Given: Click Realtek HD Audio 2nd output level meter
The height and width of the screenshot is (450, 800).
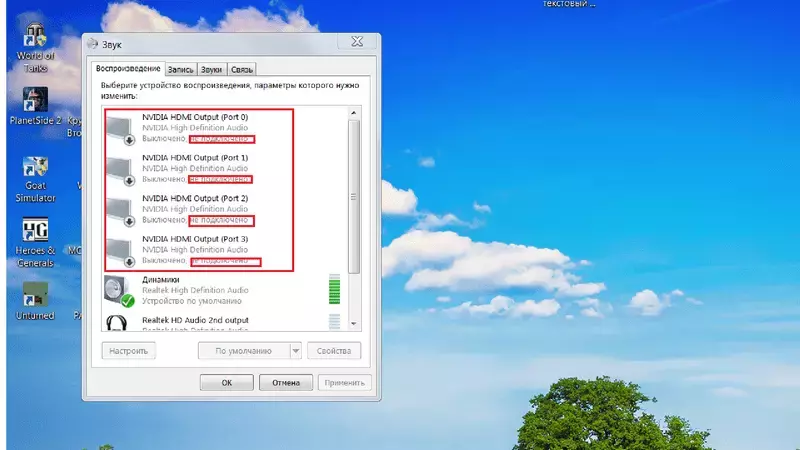Looking at the screenshot, I should pos(335,322).
